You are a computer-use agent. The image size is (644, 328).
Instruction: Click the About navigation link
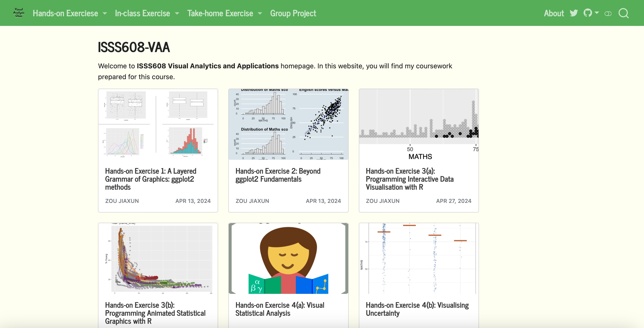[x=554, y=13]
